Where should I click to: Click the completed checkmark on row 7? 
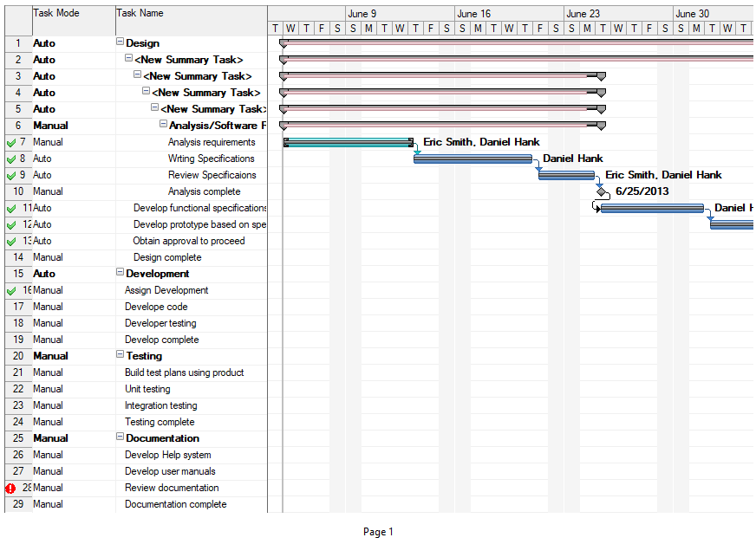(x=10, y=142)
